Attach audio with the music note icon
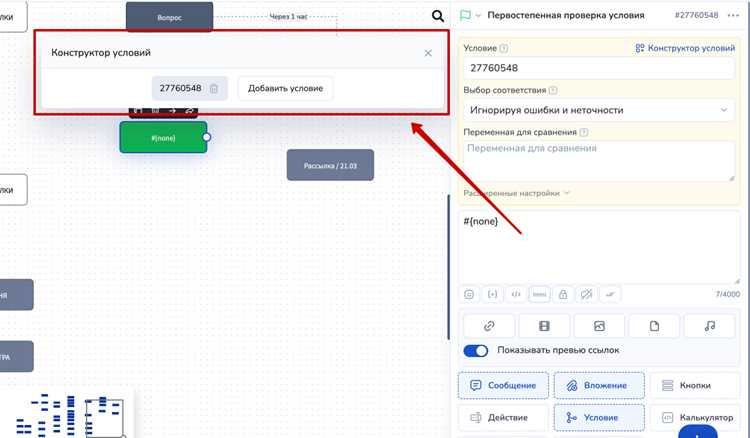 710,326
